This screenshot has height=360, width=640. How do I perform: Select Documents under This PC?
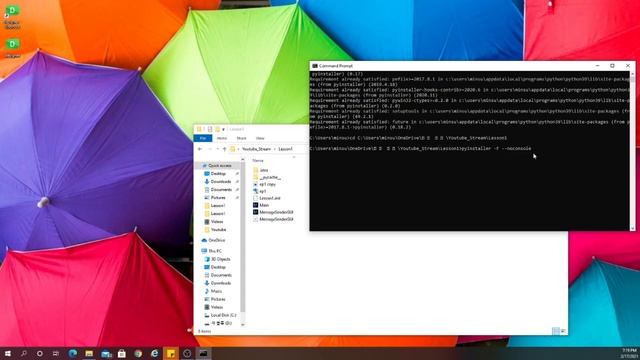pos(221,275)
